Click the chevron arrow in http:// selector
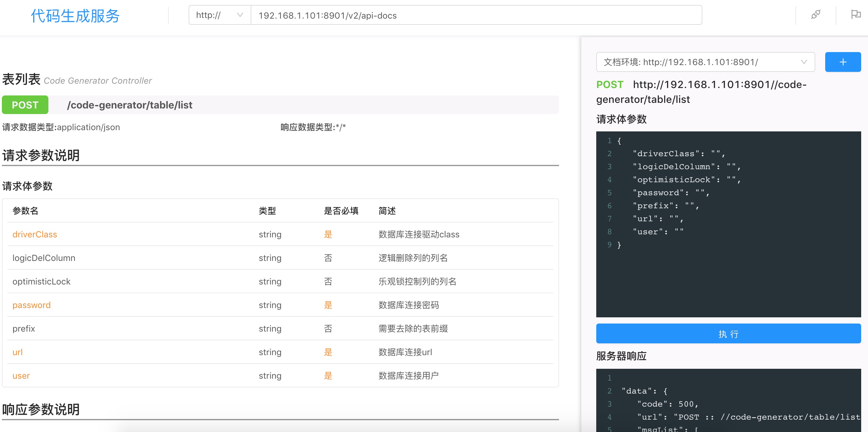The height and width of the screenshot is (432, 868). tap(240, 15)
